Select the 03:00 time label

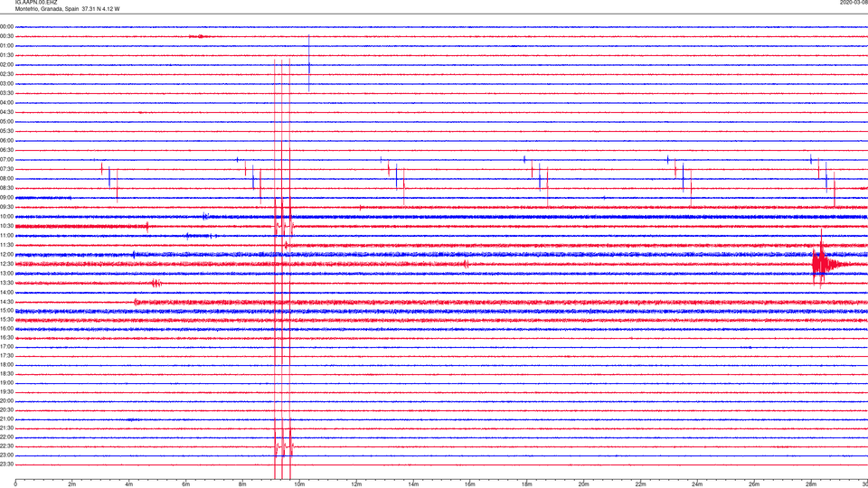pos(6,84)
